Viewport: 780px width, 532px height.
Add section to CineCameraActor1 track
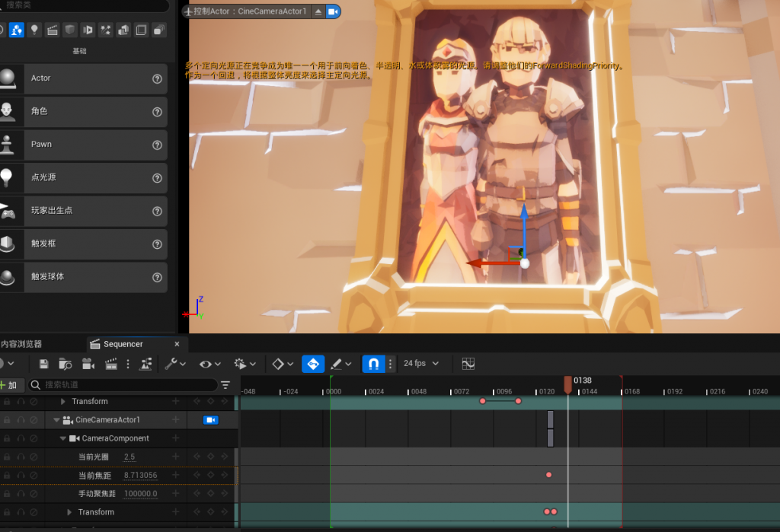click(176, 419)
